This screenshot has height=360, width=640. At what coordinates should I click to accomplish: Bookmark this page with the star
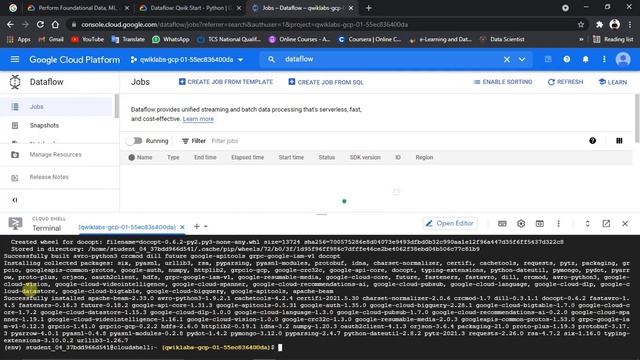coord(581,24)
